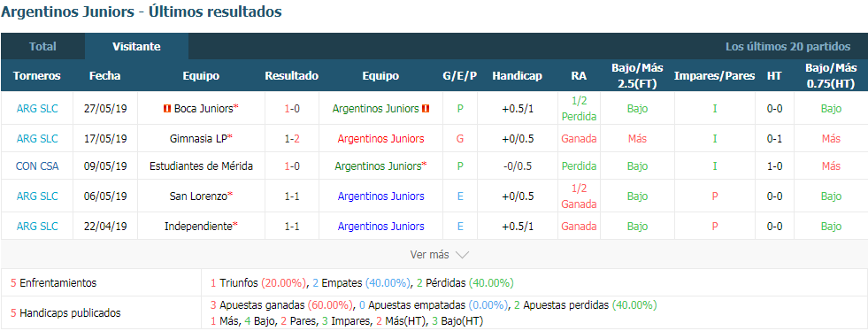868x331 pixels.
Task: Switch to the Total tab
Action: click(x=42, y=47)
